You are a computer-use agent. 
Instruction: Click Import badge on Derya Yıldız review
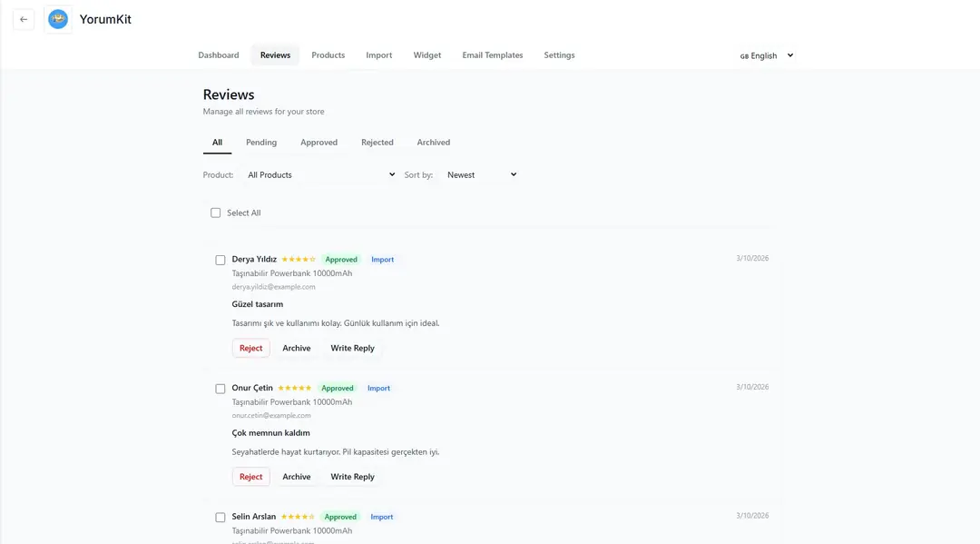pyautogui.click(x=382, y=260)
